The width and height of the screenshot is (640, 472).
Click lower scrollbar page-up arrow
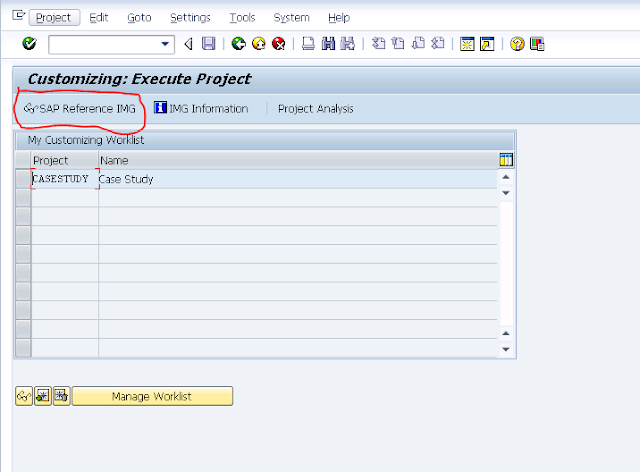pos(506,334)
